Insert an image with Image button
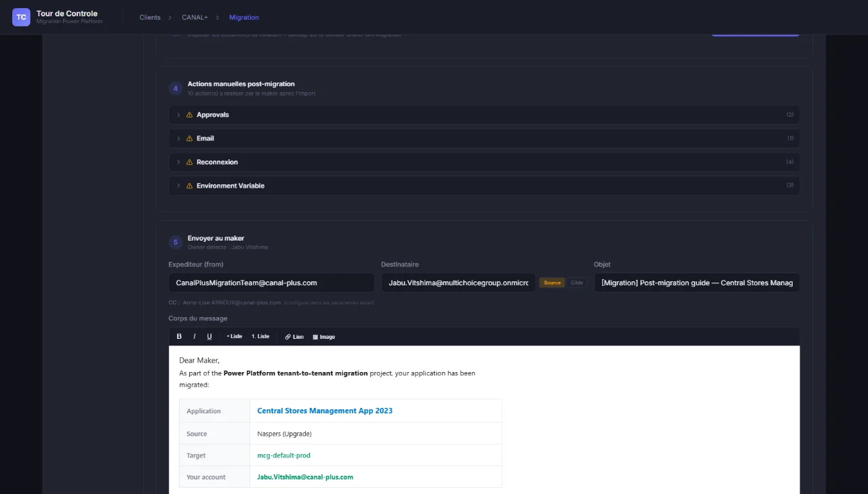This screenshot has height=494, width=868. pos(324,337)
